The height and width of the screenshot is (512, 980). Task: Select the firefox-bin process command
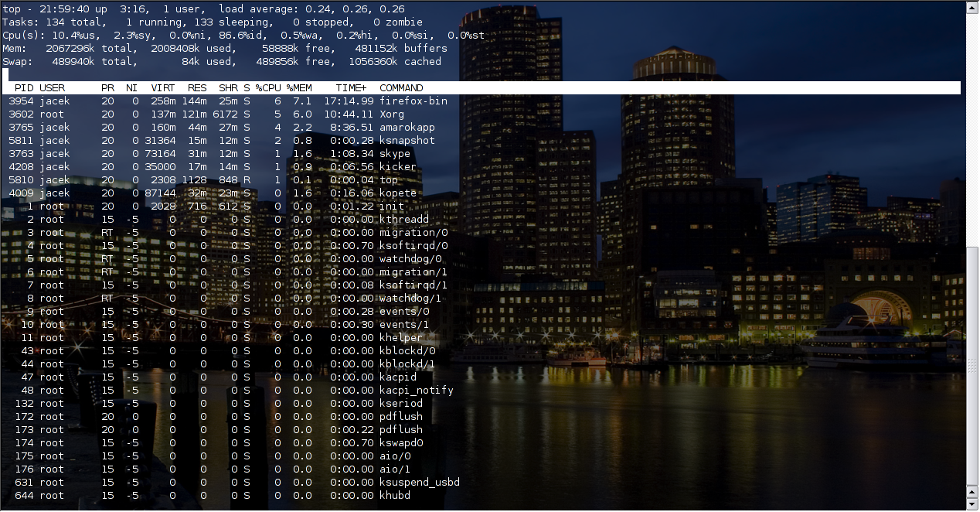click(413, 101)
